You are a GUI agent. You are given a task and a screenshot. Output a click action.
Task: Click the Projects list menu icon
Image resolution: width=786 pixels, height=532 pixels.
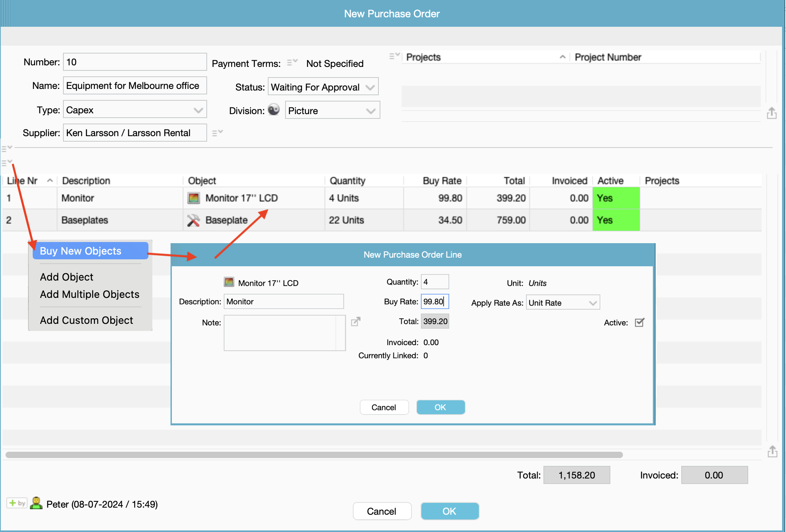click(x=394, y=56)
